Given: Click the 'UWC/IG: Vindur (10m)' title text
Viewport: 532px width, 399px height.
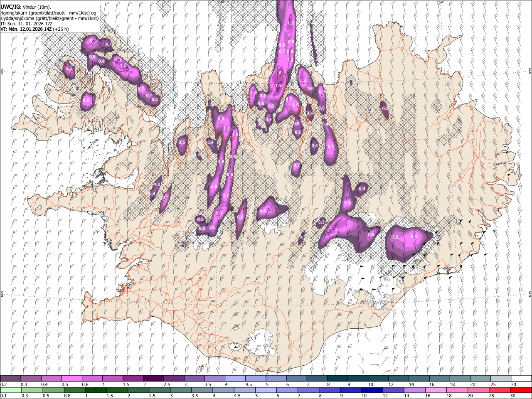Looking at the screenshot, I should (x=26, y=7).
